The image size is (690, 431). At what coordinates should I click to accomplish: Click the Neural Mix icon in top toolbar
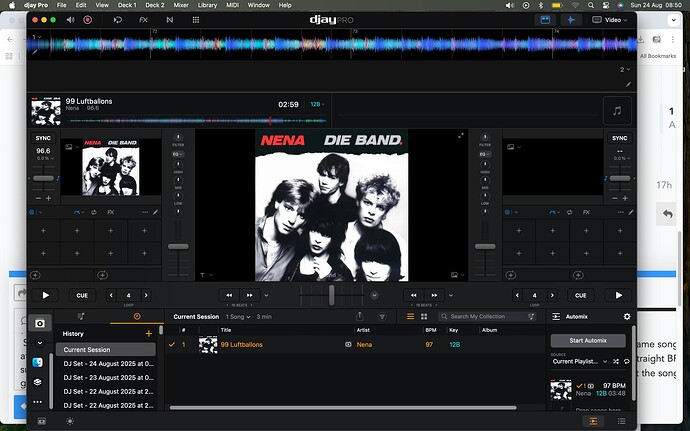170,20
